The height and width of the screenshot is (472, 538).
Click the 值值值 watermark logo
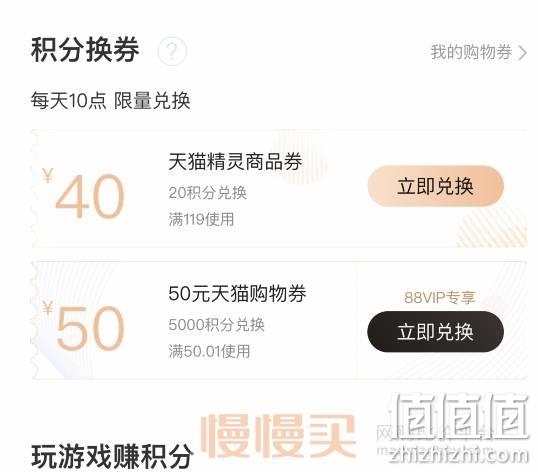(460, 417)
